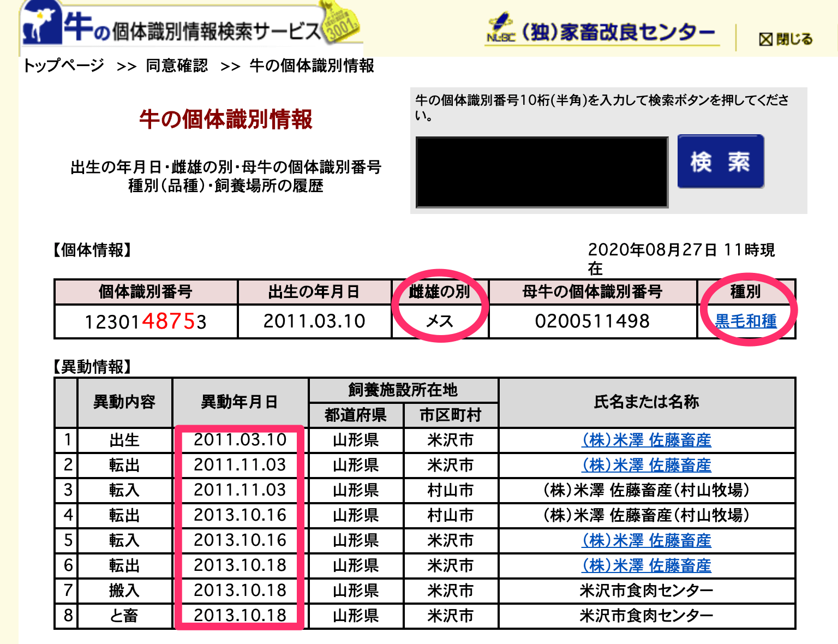Click 転出 event cell in row 6

pos(124,565)
